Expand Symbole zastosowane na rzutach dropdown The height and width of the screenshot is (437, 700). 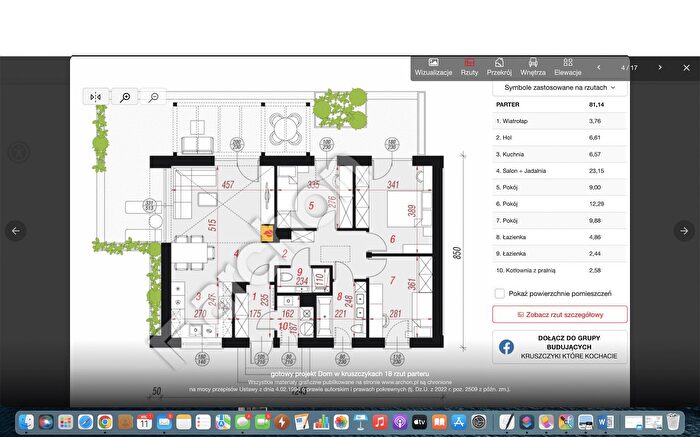pyautogui.click(x=560, y=88)
